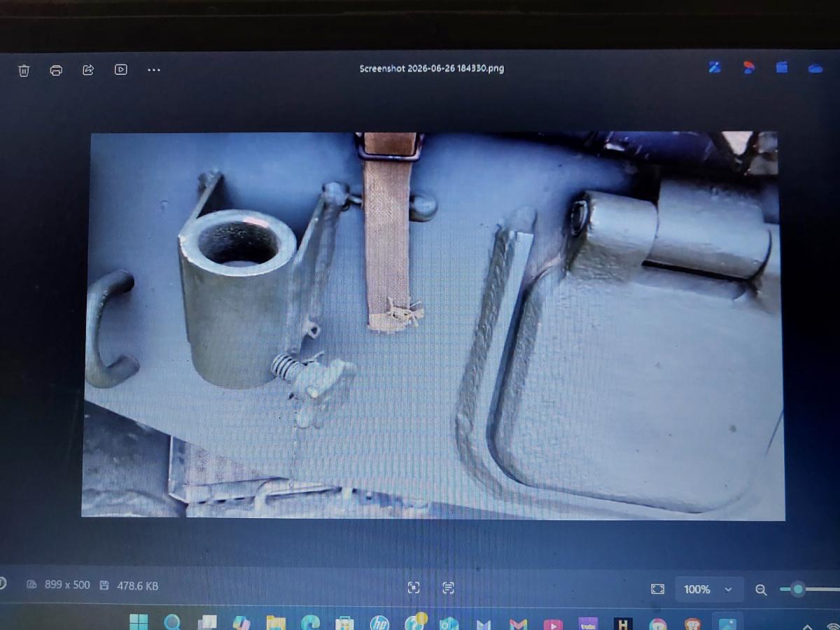The height and width of the screenshot is (630, 840).
Task: Open the Share option in the toolbar
Action: [88, 70]
